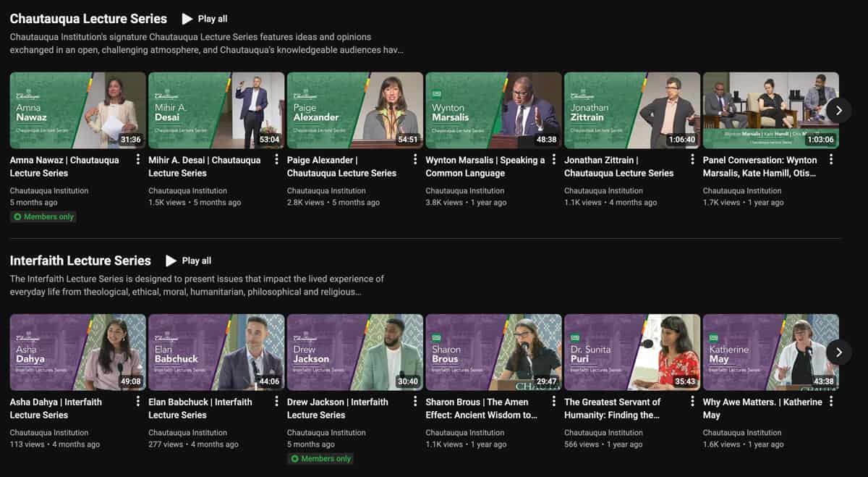Image resolution: width=868 pixels, height=477 pixels.
Task: Click '566 views • 1 year ago' text
Action: click(603, 444)
